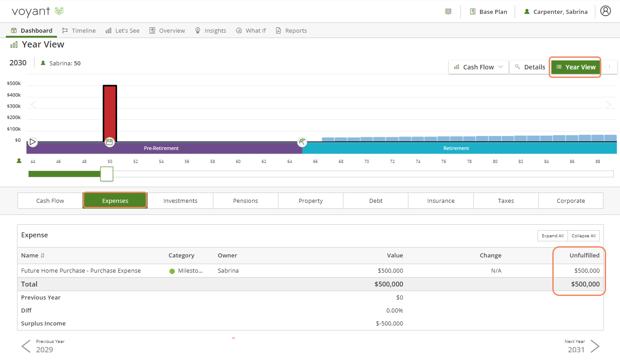The image size is (620, 364).
Task: Switch to the Investments tab
Action: point(180,201)
